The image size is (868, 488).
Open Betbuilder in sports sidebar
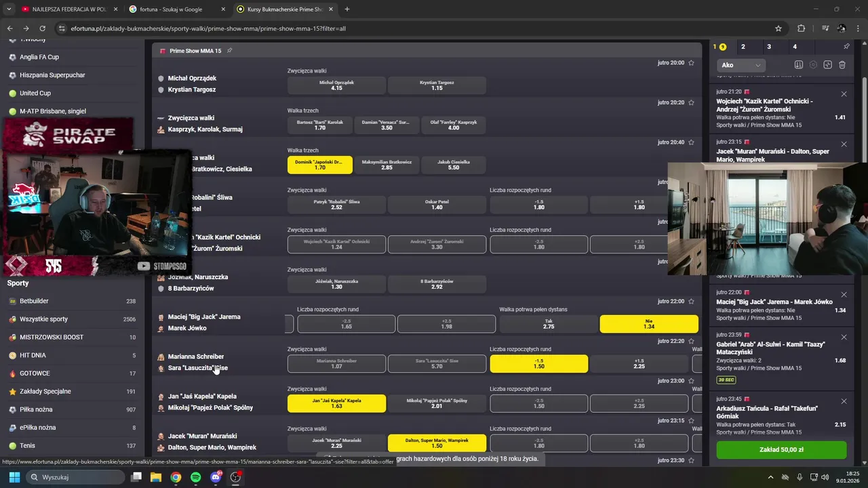(x=72, y=301)
